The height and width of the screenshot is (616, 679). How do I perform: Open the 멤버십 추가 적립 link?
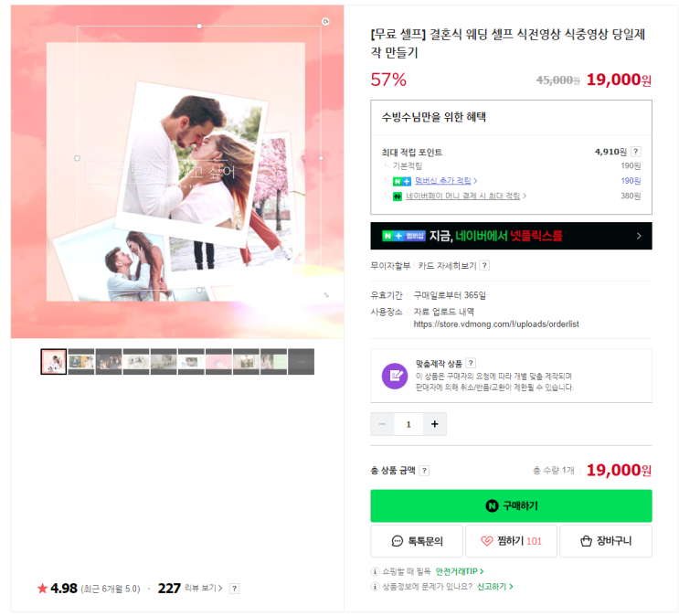442,181
